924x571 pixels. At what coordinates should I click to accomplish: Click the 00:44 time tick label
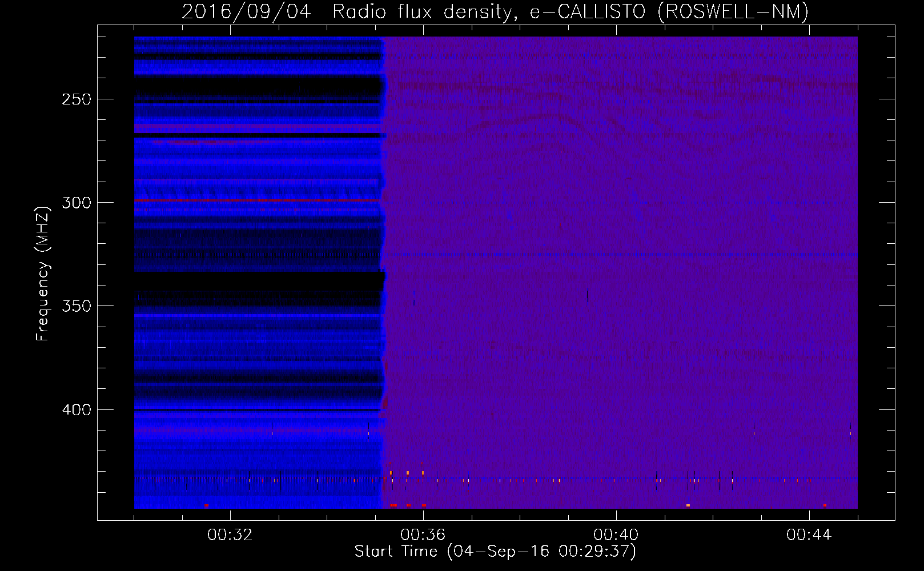tap(809, 535)
